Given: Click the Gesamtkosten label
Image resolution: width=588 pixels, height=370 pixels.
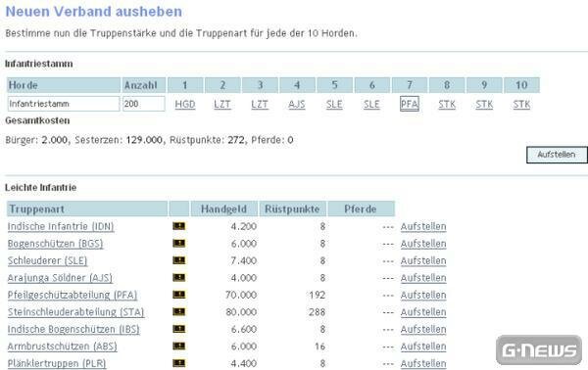Looking at the screenshot, I should (37, 120).
